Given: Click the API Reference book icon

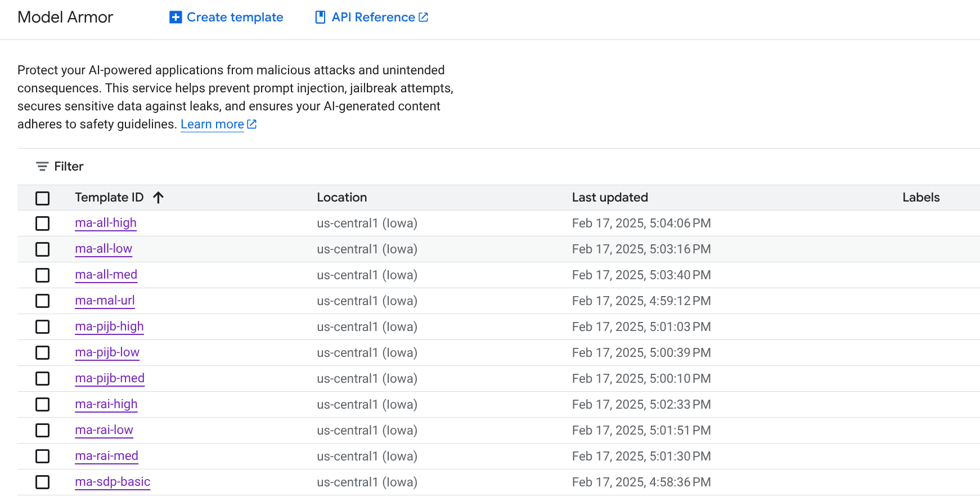Looking at the screenshot, I should [x=320, y=17].
